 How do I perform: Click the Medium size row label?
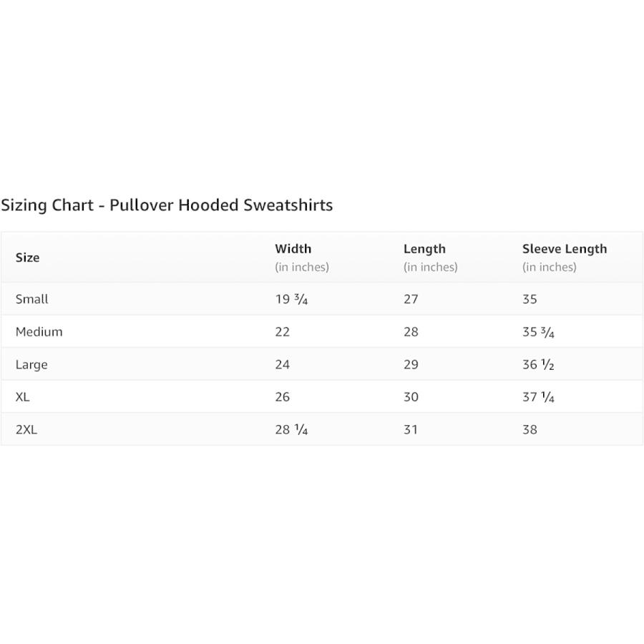click(x=39, y=332)
